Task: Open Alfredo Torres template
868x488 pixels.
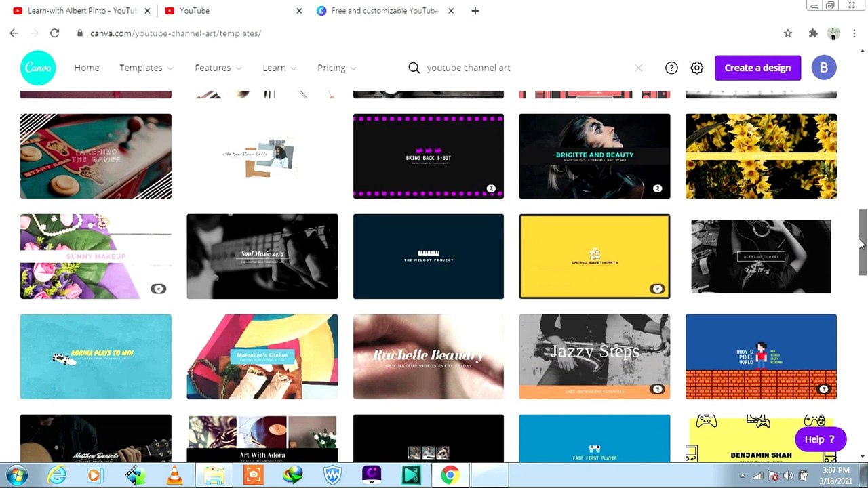Action: pos(761,256)
